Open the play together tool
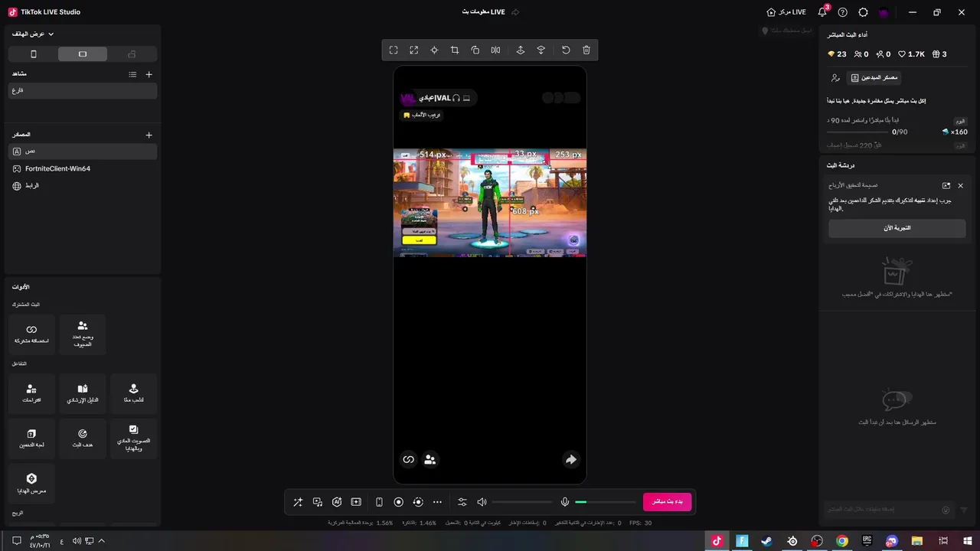 pyautogui.click(x=133, y=394)
